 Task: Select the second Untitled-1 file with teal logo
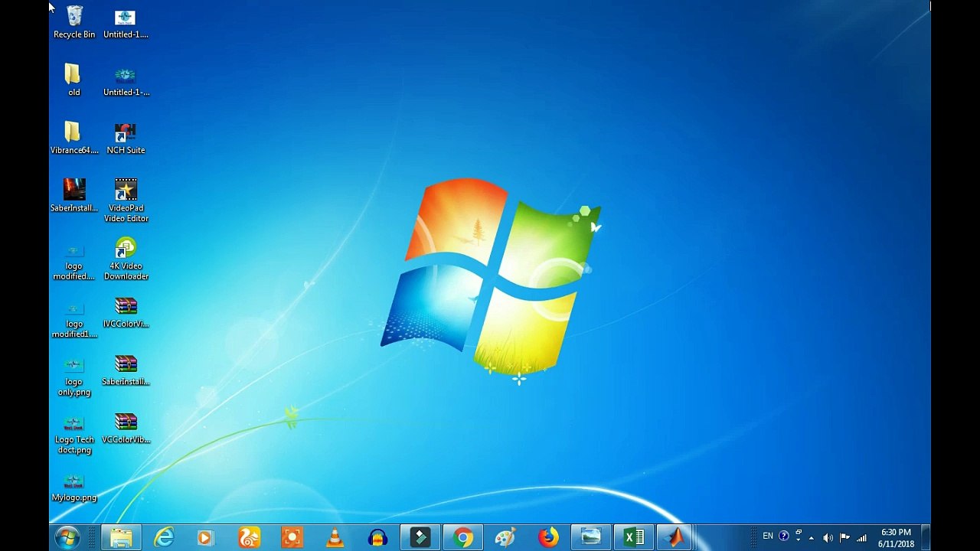click(126, 80)
